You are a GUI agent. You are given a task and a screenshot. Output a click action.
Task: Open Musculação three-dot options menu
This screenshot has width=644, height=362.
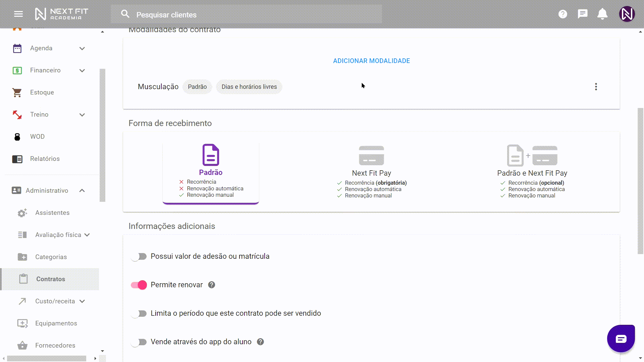tap(596, 87)
